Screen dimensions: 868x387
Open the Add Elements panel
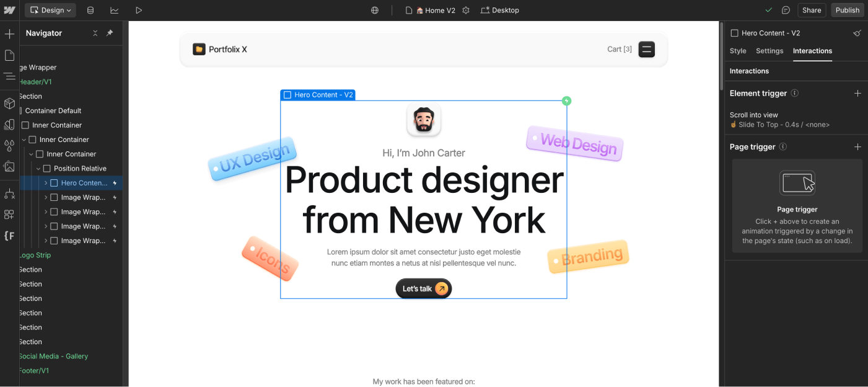pos(9,33)
